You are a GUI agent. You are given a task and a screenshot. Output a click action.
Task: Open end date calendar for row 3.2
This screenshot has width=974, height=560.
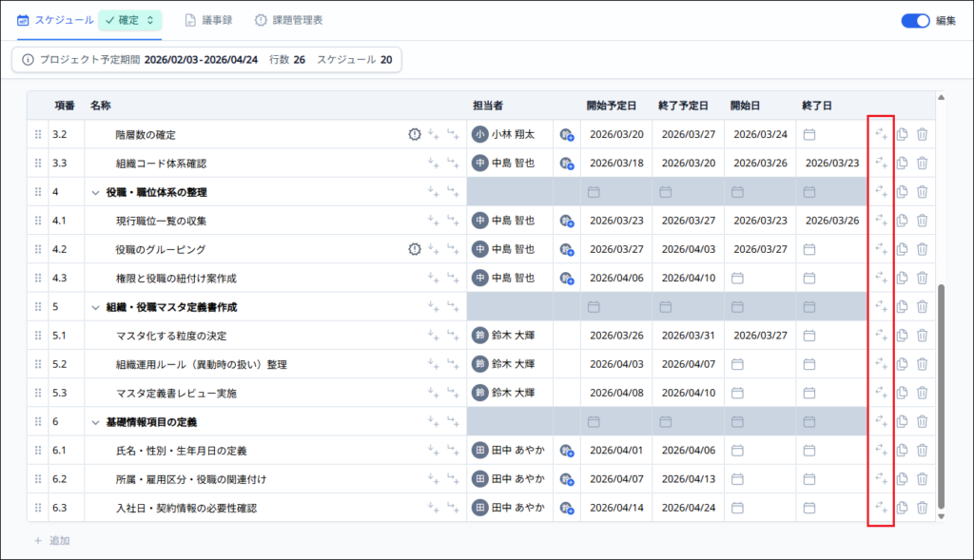809,135
